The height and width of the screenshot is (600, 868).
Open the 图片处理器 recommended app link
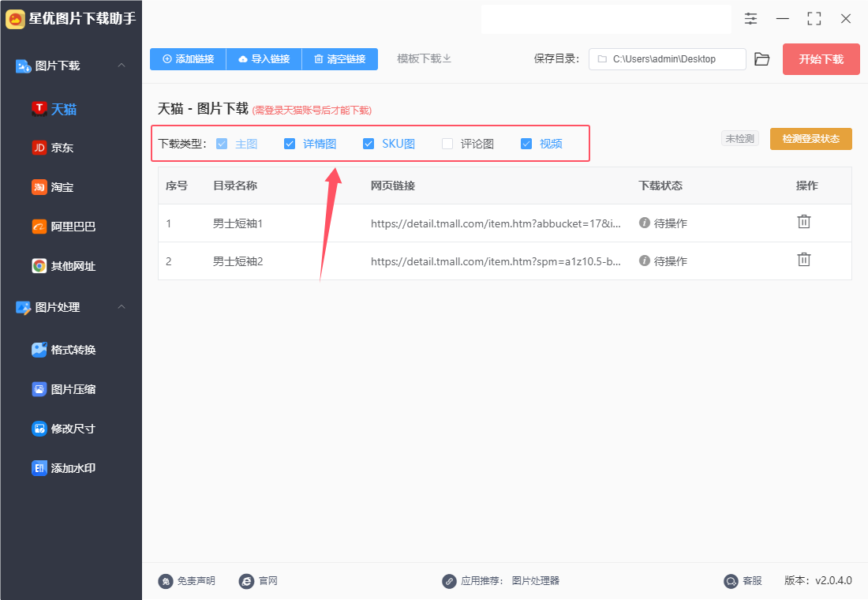click(535, 580)
